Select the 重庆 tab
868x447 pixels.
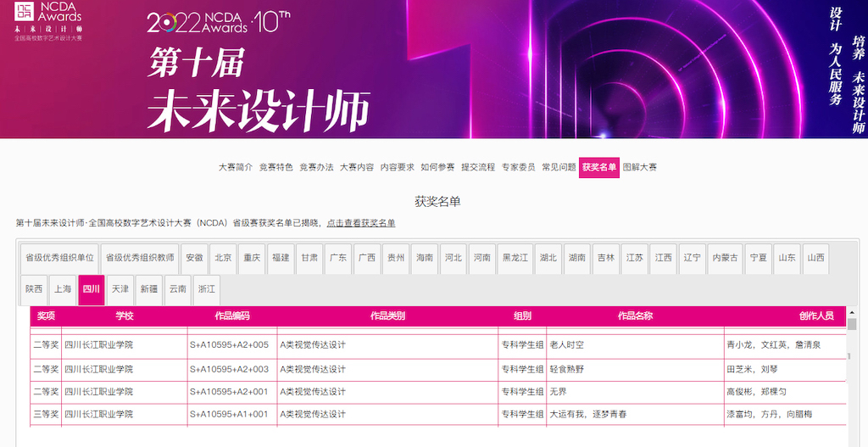(252, 258)
